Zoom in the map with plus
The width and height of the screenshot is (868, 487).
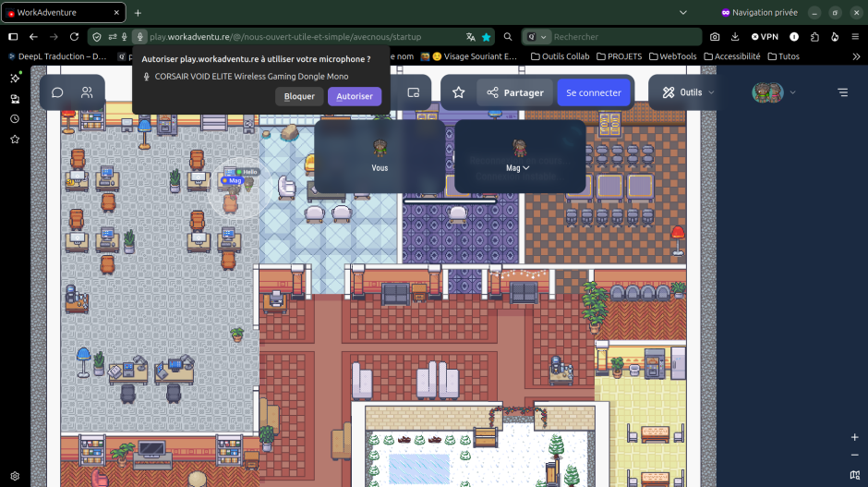coord(855,437)
